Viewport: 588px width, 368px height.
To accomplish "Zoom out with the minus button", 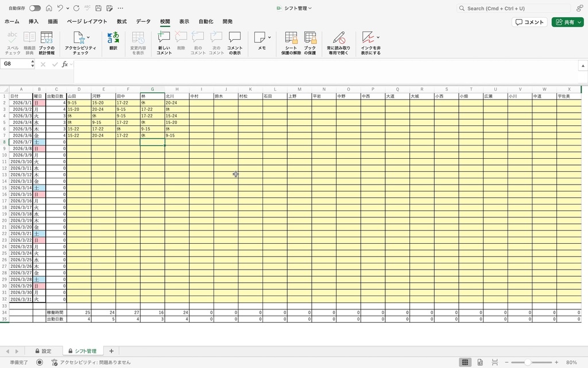I will point(506,362).
